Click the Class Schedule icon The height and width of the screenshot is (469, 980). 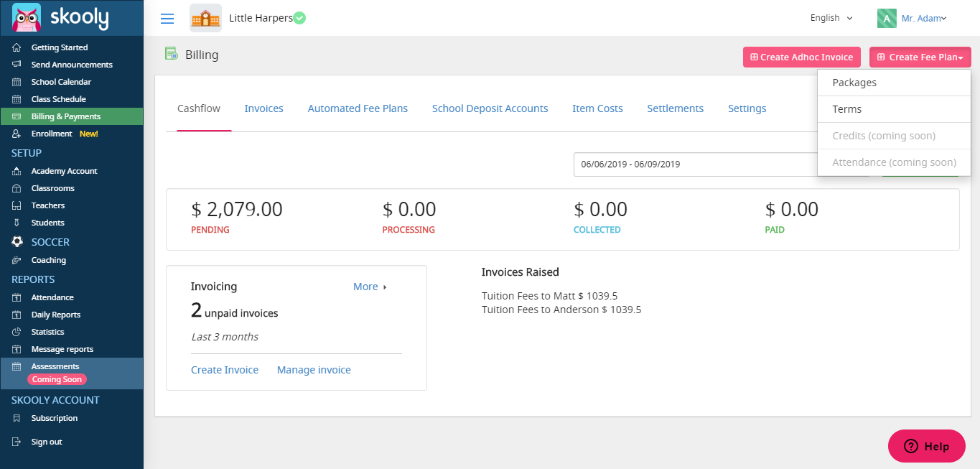[17, 99]
